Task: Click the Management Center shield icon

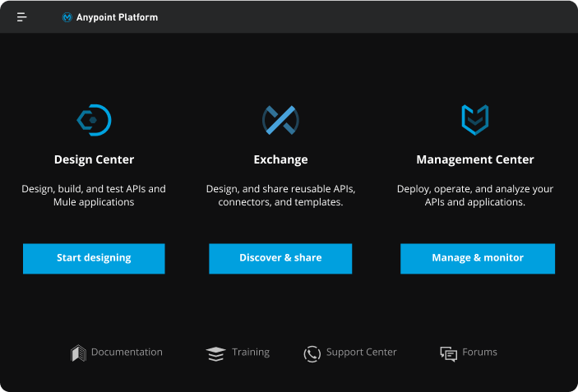Action: [x=475, y=120]
